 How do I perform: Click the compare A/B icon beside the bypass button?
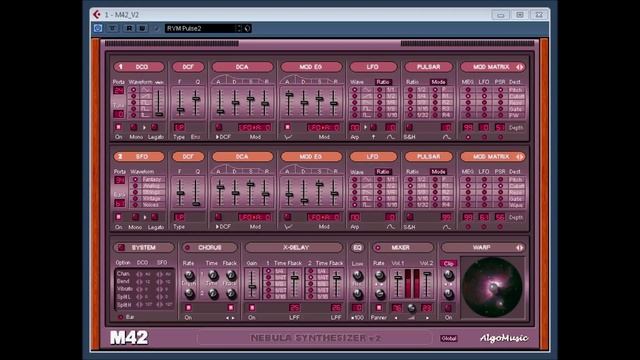[x=112, y=28]
